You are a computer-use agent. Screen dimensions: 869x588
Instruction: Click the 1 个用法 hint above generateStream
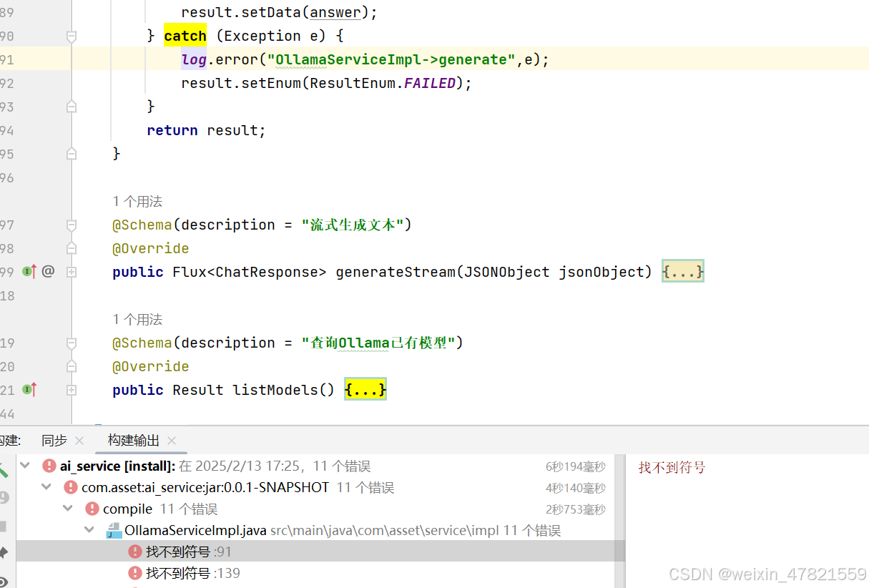(137, 202)
